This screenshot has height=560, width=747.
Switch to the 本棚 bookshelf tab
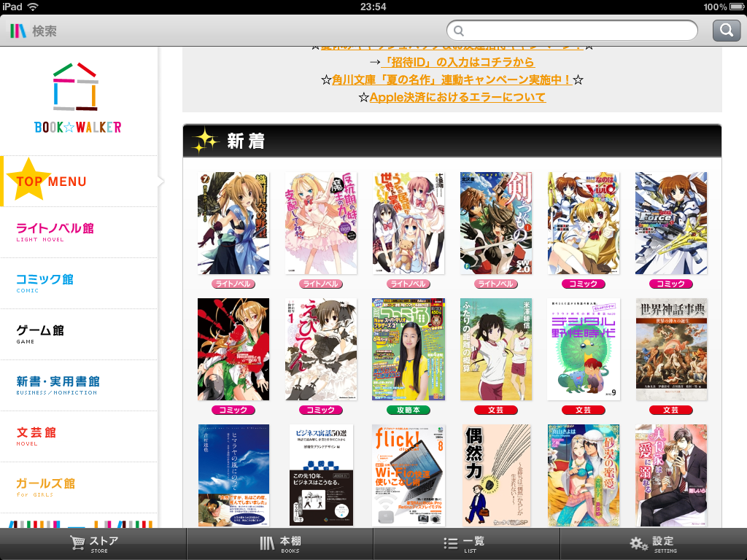pos(280,544)
